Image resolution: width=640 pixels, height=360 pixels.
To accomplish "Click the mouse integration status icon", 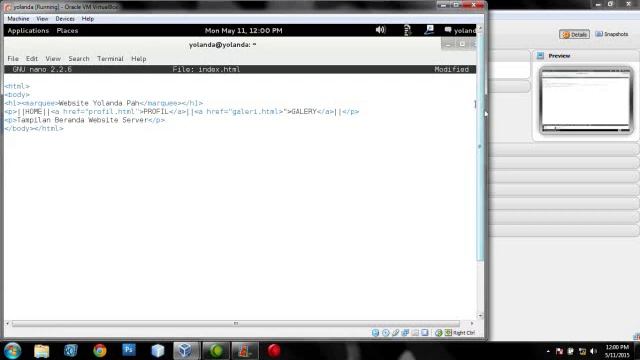I will tap(438, 333).
